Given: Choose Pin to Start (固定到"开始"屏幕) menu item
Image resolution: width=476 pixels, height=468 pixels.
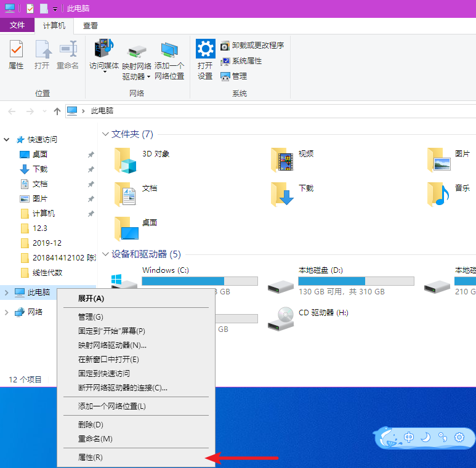Looking at the screenshot, I should point(136,331).
